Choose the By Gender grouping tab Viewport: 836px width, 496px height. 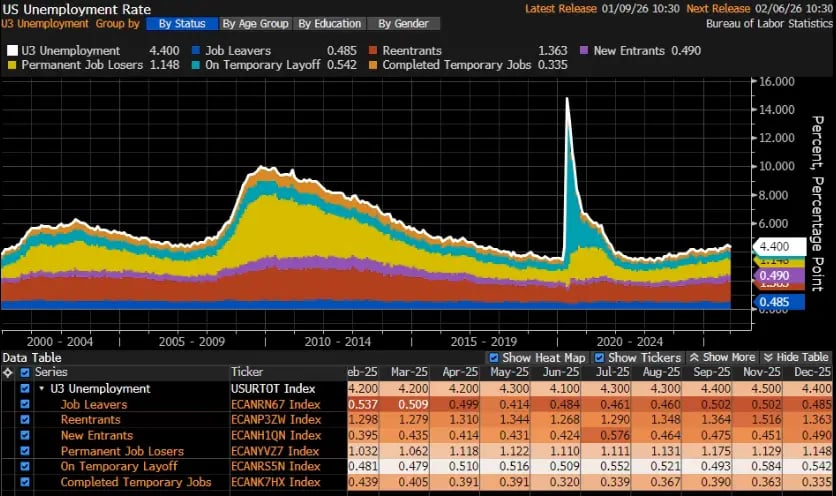pos(401,23)
